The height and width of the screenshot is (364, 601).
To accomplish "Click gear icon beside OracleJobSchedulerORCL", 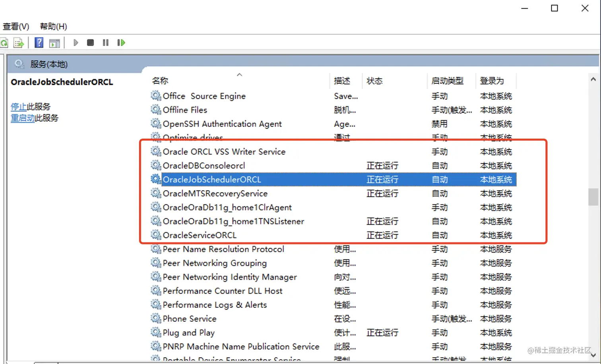I will (156, 179).
